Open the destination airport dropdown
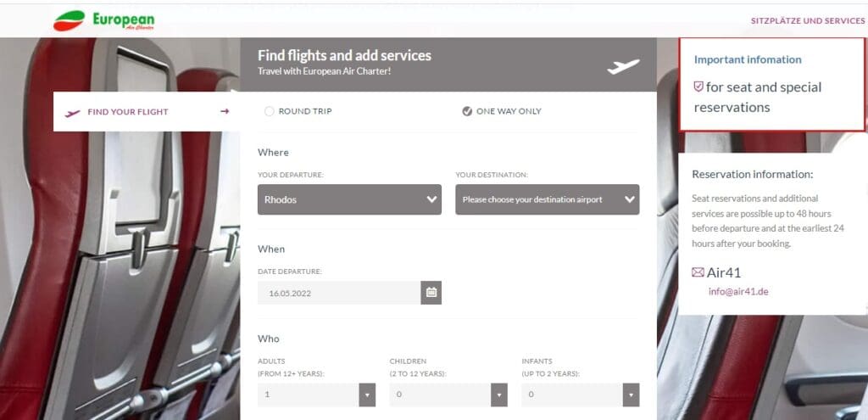Screen dimensions: 868x420 pyautogui.click(x=547, y=199)
